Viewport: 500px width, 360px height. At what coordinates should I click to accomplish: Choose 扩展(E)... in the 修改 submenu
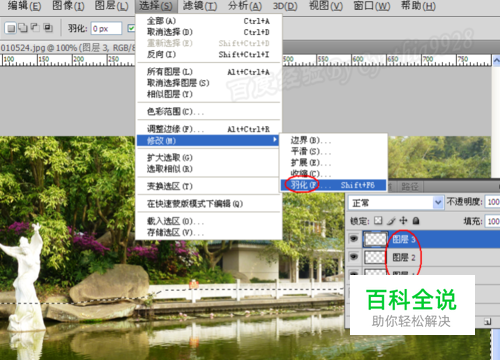point(333,163)
